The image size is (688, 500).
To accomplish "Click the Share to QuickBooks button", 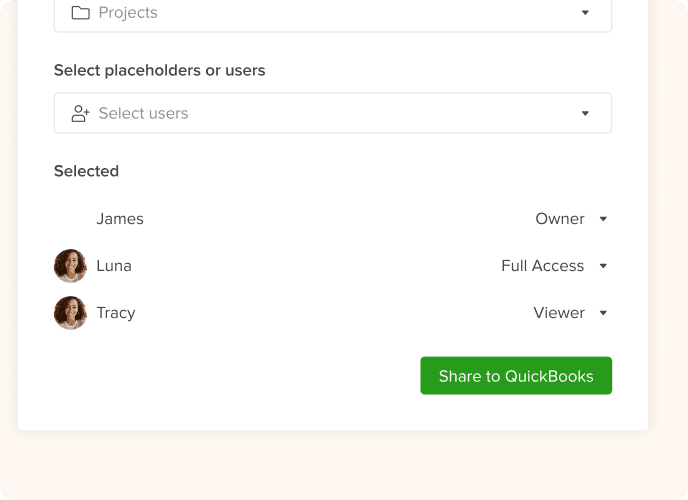I will point(516,375).
